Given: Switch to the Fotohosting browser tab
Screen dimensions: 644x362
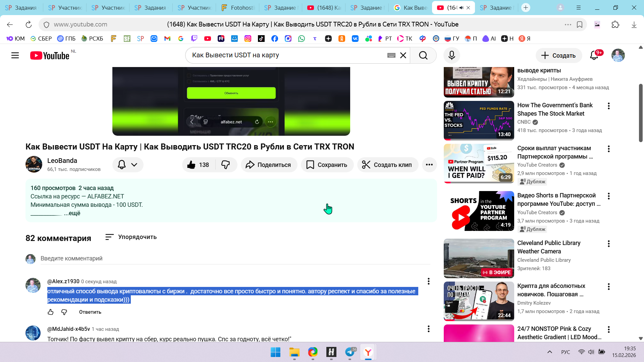Looking at the screenshot, I should point(238,8).
